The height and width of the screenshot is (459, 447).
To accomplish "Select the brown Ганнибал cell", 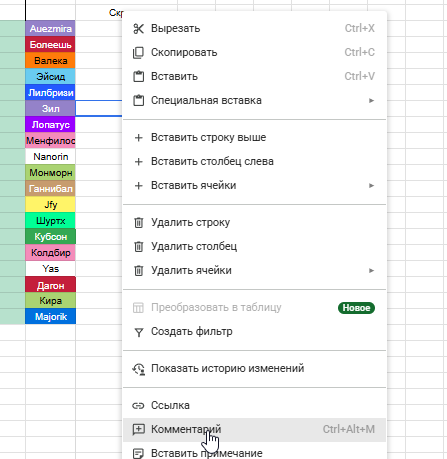I will click(x=50, y=188).
